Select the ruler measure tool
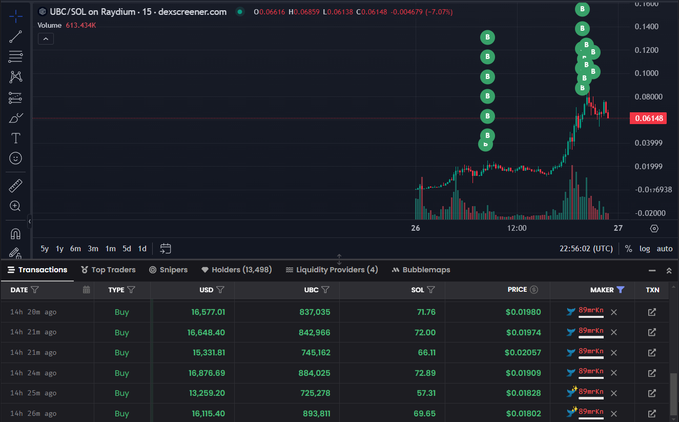 [16, 186]
